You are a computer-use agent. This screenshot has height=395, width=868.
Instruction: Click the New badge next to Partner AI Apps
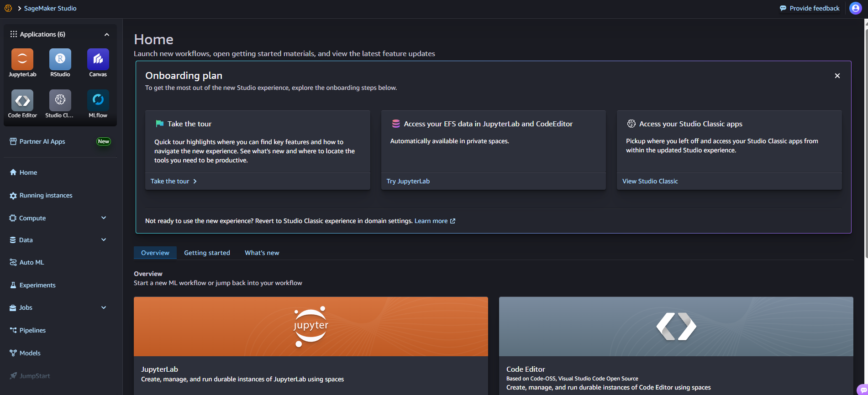pos(104,141)
